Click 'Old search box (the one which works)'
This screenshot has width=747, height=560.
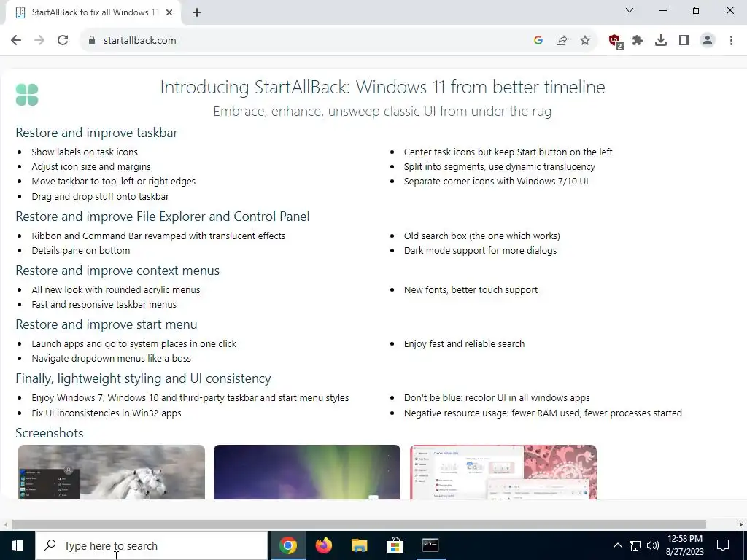click(482, 236)
